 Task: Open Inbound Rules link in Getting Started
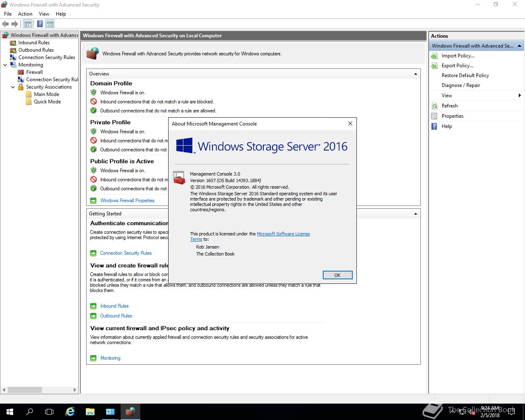pos(114,306)
